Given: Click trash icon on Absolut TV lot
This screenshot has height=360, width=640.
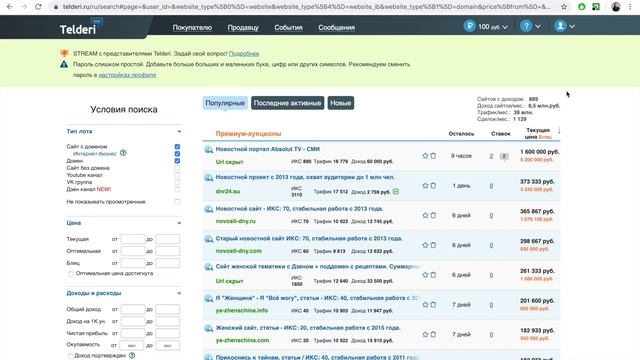Looking at the screenshot, I should [x=433, y=156].
